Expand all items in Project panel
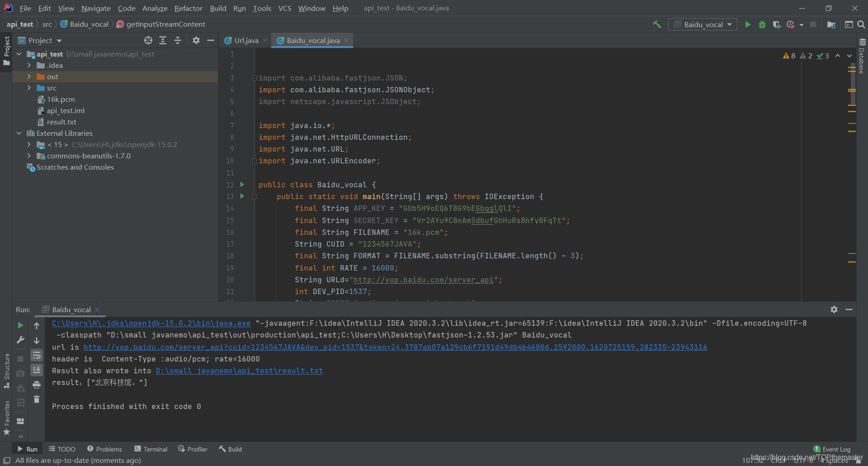Screen dimensions: 868x466 click(x=163, y=40)
